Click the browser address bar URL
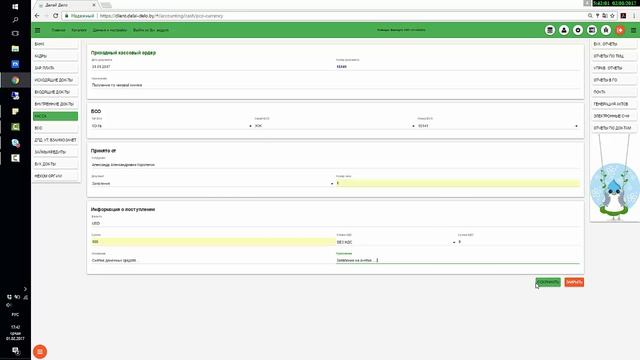640x360 pixels. tap(162, 16)
